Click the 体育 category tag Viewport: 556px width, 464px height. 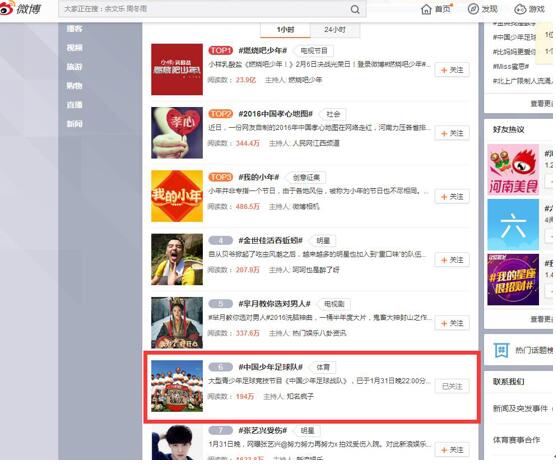[x=323, y=367]
